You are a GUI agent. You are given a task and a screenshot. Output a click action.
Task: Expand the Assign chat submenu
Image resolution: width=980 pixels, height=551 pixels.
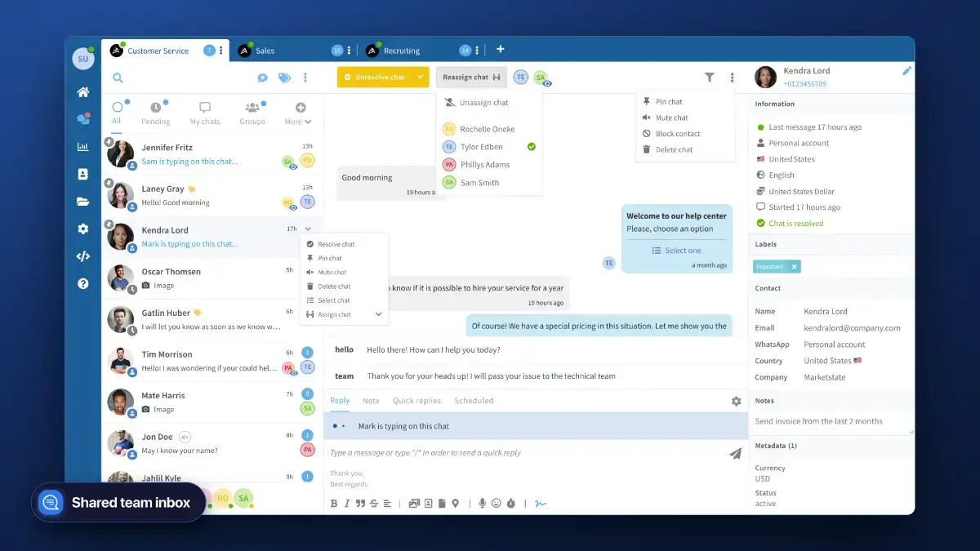[378, 314]
